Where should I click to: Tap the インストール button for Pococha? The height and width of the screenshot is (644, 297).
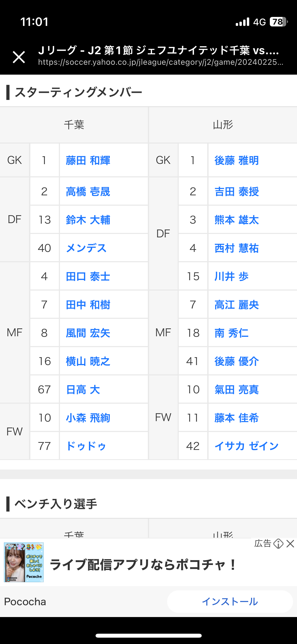coord(230,602)
